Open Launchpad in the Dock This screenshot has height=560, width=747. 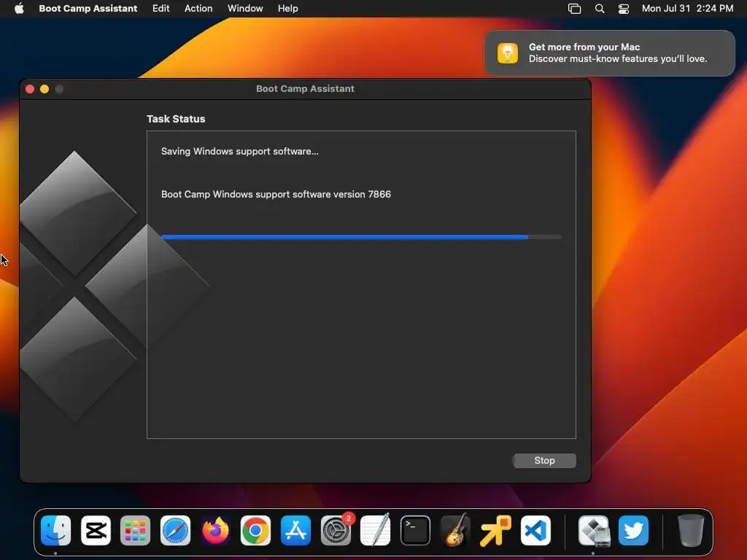point(135,531)
